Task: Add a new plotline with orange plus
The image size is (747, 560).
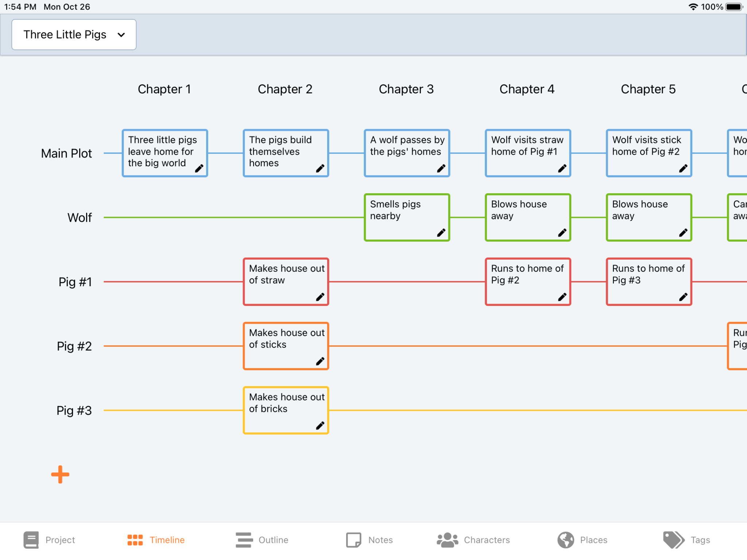Action: point(60,474)
